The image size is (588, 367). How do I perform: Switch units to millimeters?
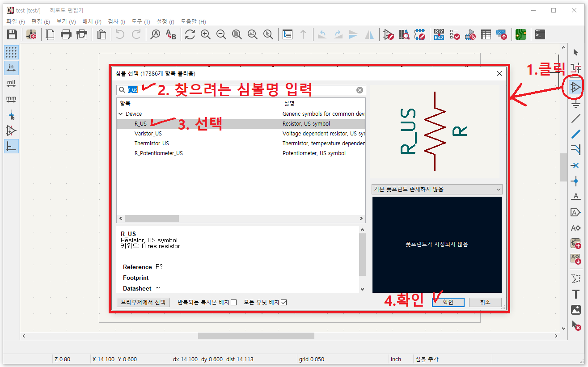[x=12, y=99]
